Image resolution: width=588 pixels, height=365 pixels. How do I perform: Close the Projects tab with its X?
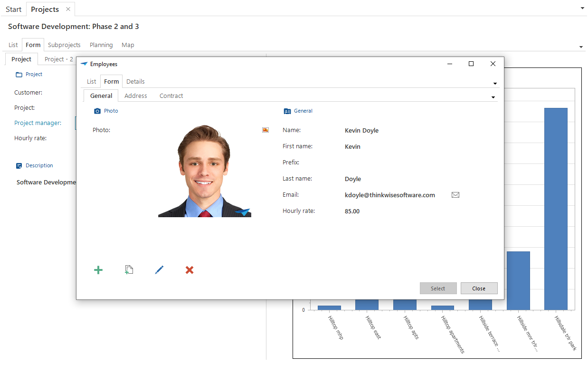[x=68, y=9]
